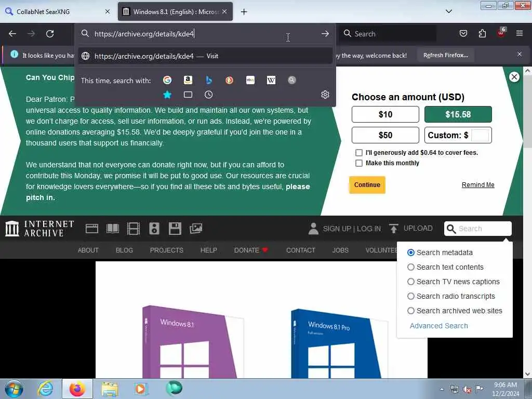The image size is (532, 399).
Task: Select Search archived web sites
Action: tap(411, 311)
